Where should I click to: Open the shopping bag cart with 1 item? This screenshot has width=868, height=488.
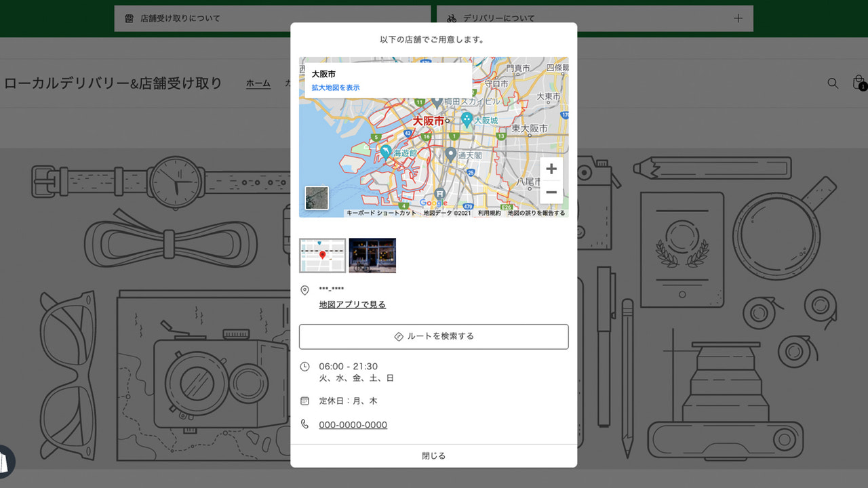click(857, 83)
